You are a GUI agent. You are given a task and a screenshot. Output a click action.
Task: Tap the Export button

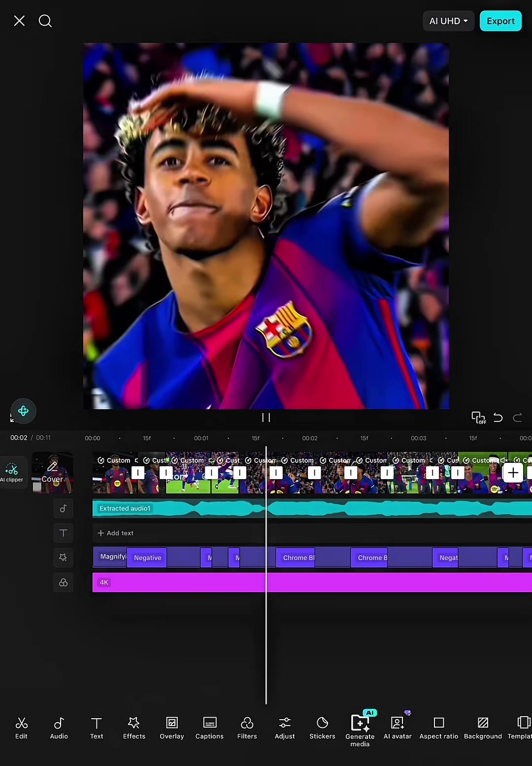[500, 21]
